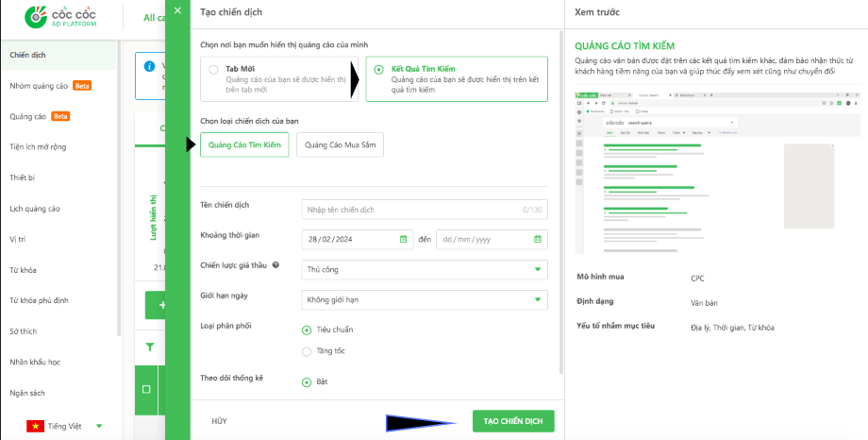Go to Nhóm quảng cáo sidebar item
868x440 pixels.
(x=39, y=86)
